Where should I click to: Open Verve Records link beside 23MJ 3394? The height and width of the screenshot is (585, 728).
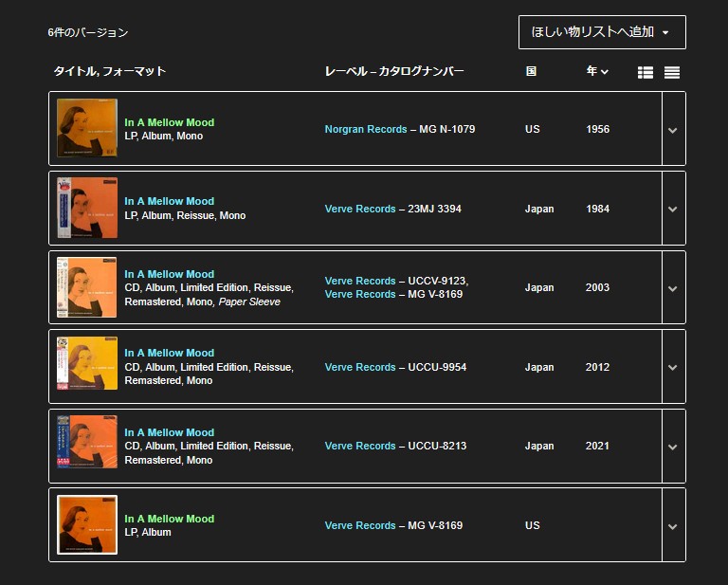click(x=360, y=209)
